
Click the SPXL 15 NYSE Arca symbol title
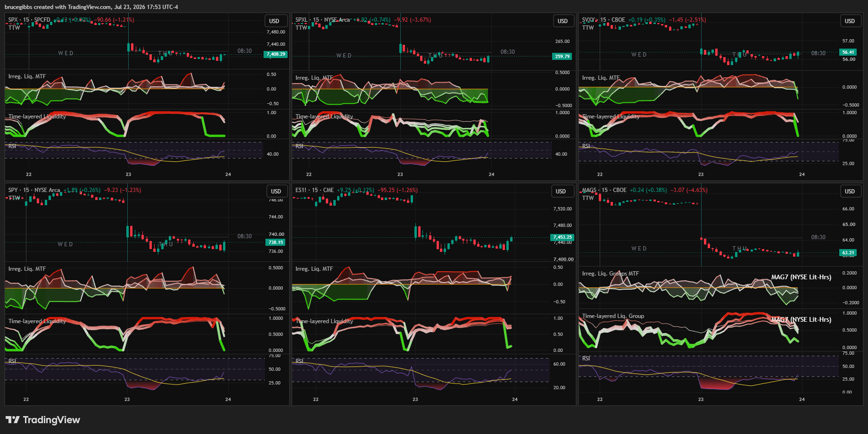[322, 20]
